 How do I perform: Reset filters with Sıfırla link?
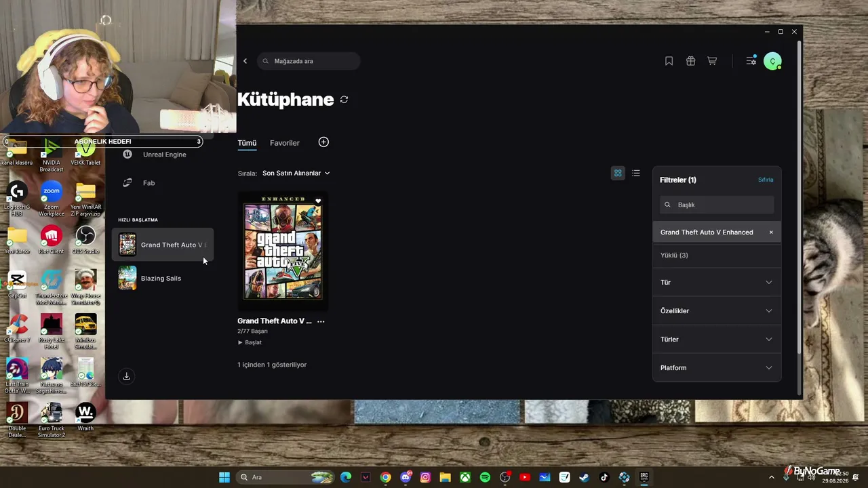click(x=766, y=180)
